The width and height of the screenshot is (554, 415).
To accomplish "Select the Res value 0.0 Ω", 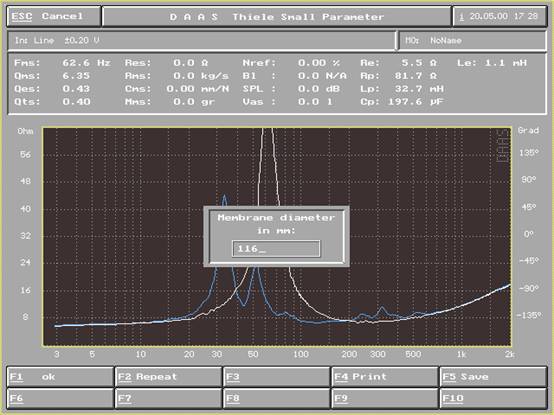I will click(x=190, y=63).
